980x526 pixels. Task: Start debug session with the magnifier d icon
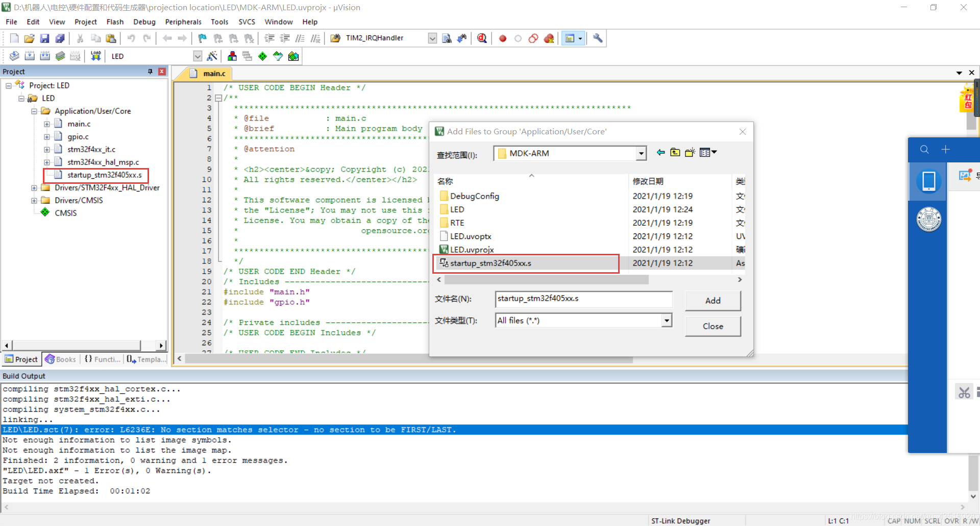click(x=482, y=38)
